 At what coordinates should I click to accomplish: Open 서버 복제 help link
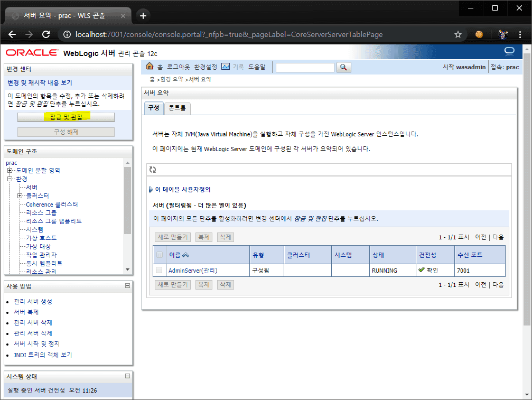[26, 312]
